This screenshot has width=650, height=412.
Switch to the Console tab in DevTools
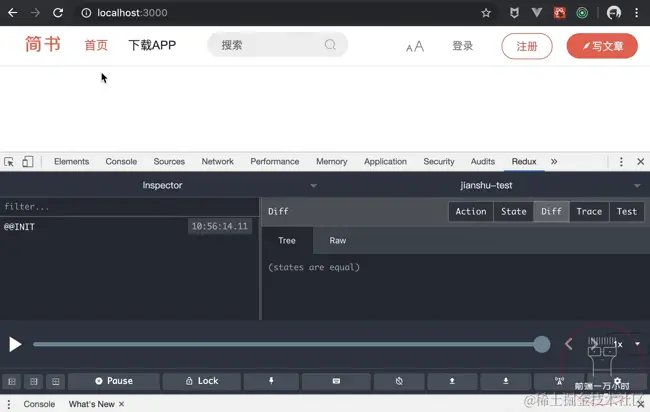tap(121, 162)
